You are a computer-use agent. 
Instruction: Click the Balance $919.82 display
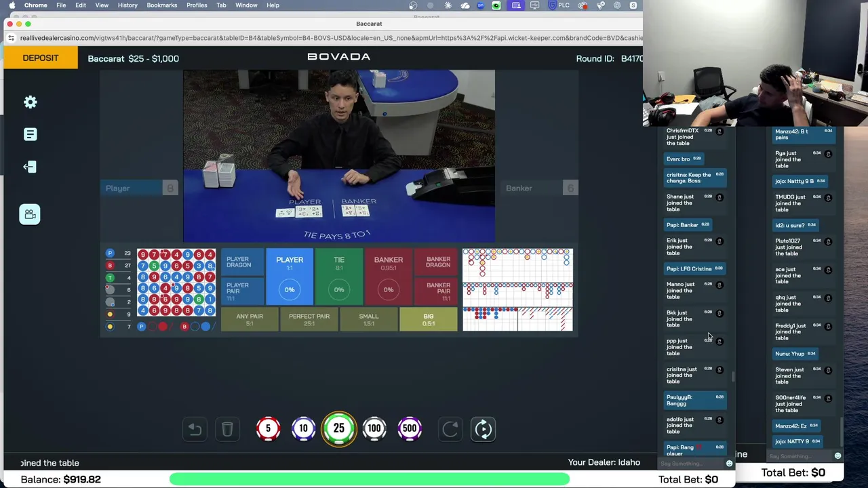coord(60,479)
